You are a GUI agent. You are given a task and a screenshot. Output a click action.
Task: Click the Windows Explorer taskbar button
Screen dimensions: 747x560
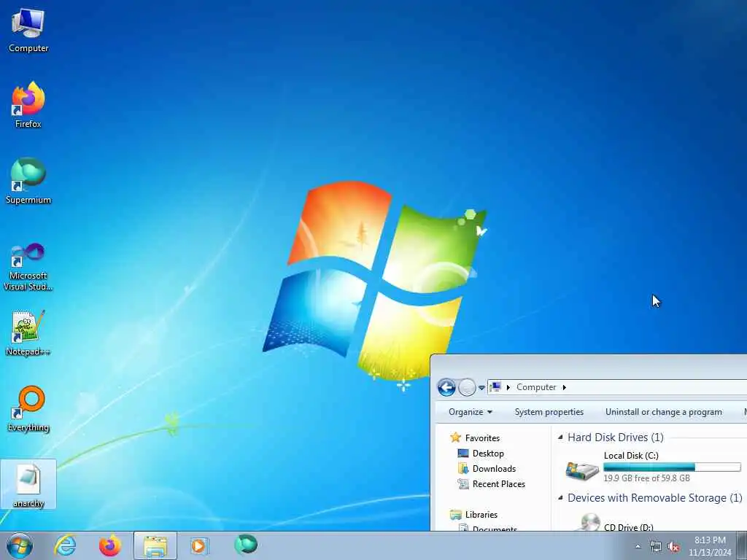pos(155,545)
